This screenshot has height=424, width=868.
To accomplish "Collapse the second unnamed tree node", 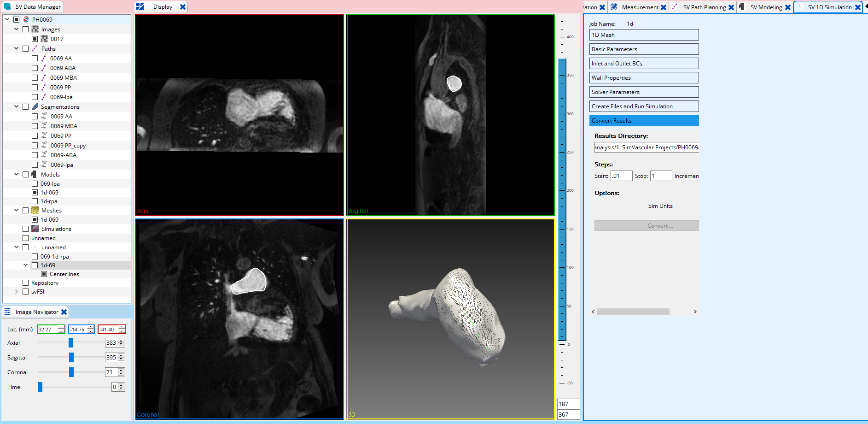I will pos(17,247).
